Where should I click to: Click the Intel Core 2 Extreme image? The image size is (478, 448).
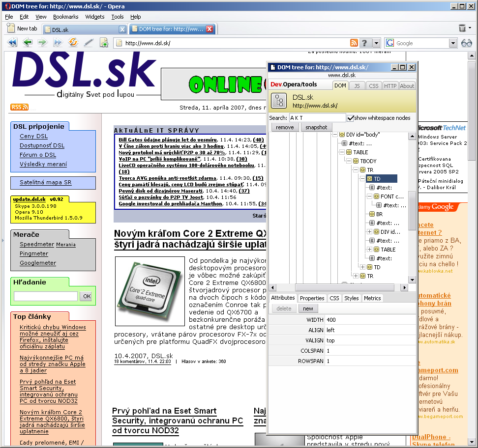tap(150, 291)
